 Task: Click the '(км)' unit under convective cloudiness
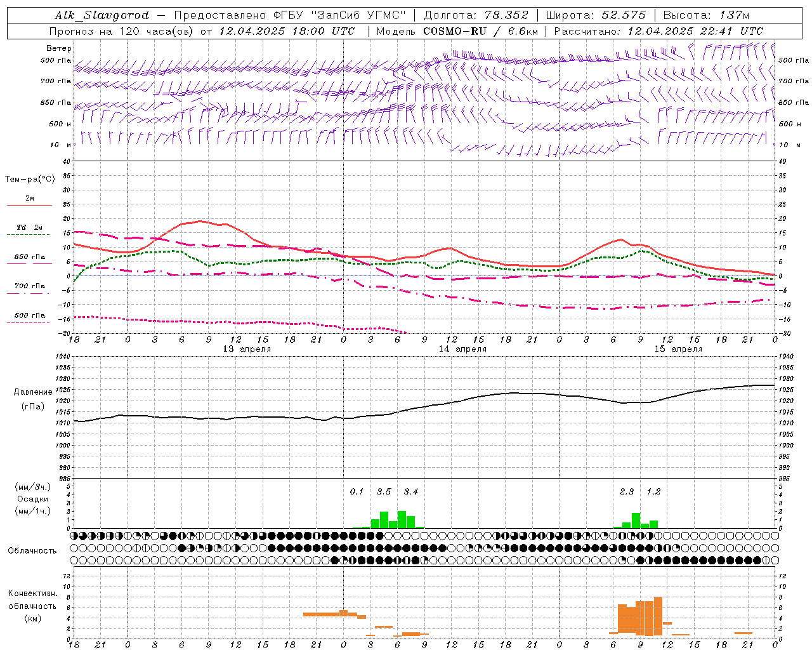pyautogui.click(x=32, y=618)
